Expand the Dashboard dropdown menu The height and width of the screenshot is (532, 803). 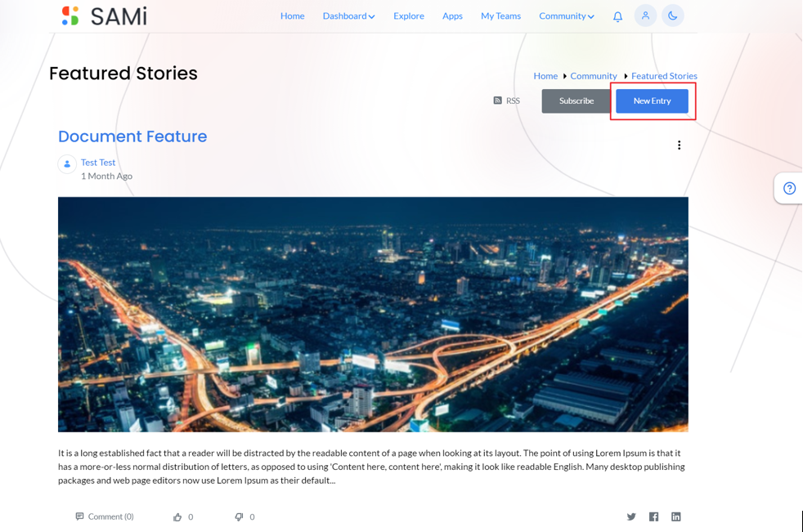point(348,16)
